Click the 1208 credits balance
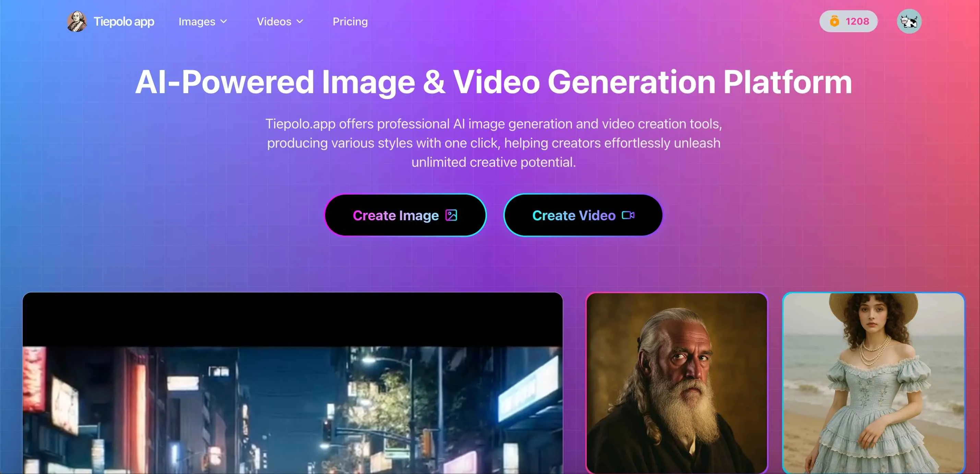Viewport: 980px width, 474px height. point(857,21)
